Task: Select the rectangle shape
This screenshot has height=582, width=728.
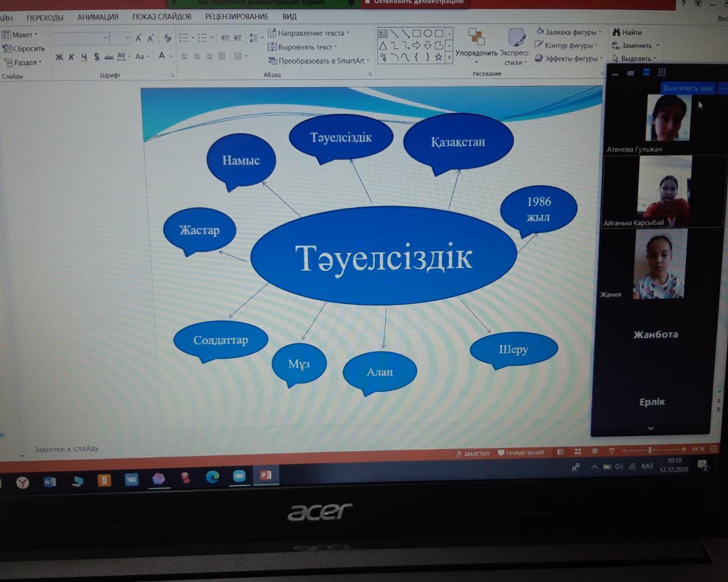Action: coord(416,33)
